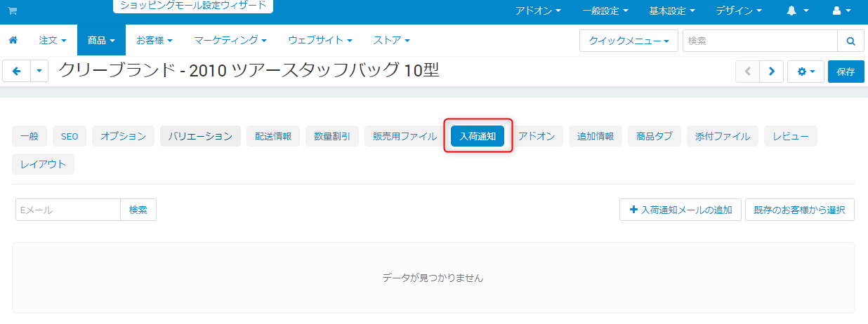Open the 注文 menu
Viewport: 868px width, 324px height.
pyautogui.click(x=53, y=41)
